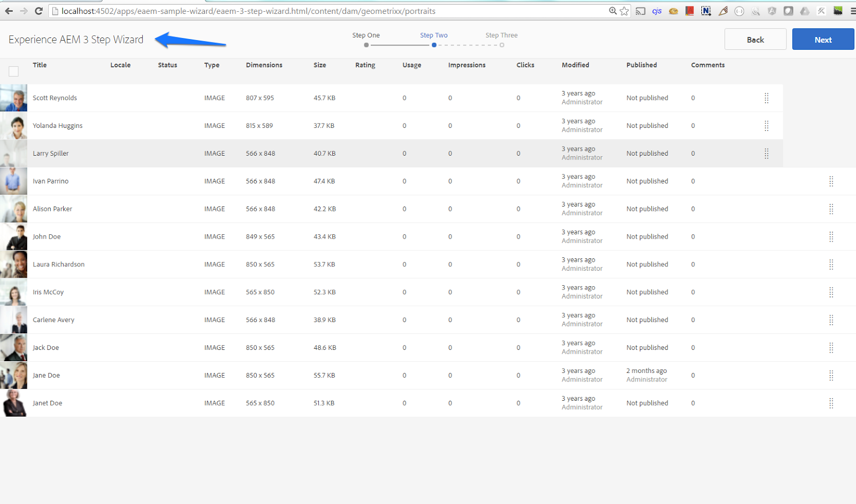The image size is (856, 504).
Task: Open the quick actions handle on Jane Doe row
Action: tap(831, 375)
